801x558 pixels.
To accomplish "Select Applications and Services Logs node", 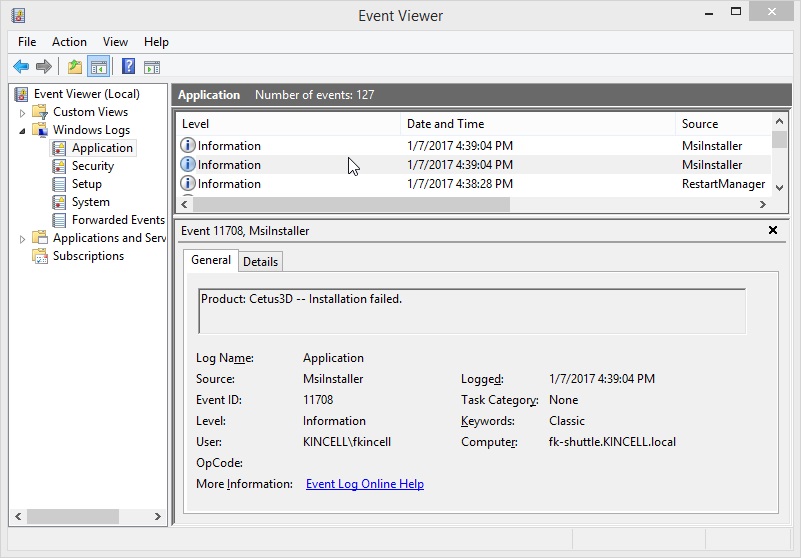I will [109, 238].
